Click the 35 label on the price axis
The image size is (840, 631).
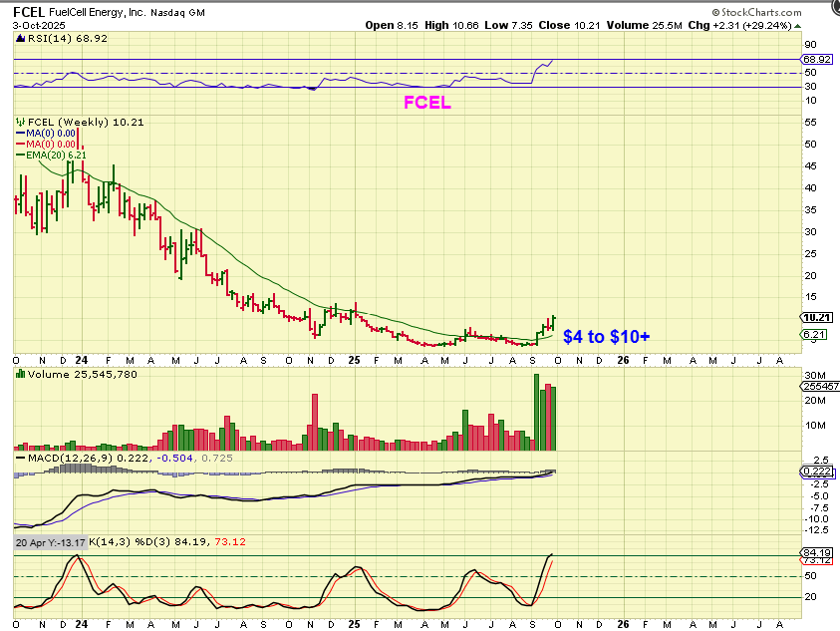(810, 210)
